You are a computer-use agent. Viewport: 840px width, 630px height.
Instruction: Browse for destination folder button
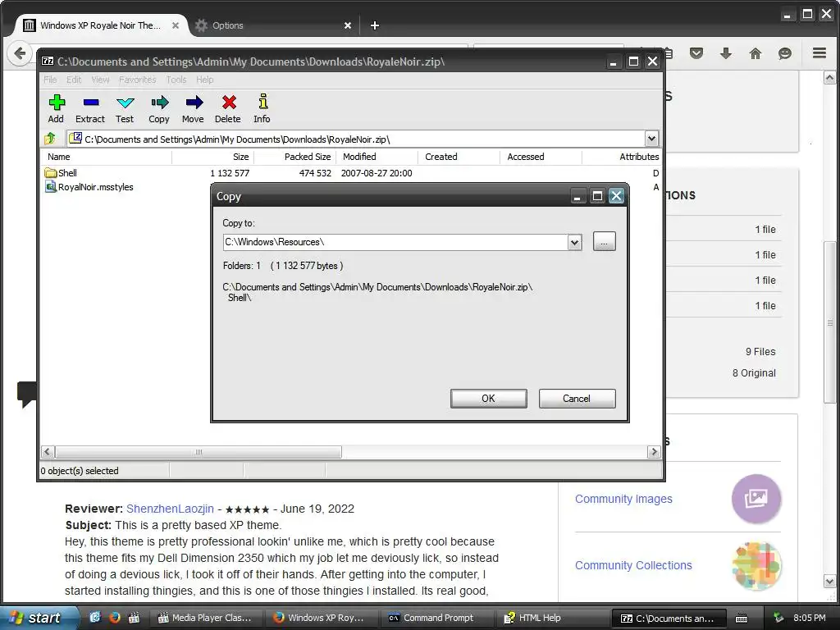[x=605, y=242]
